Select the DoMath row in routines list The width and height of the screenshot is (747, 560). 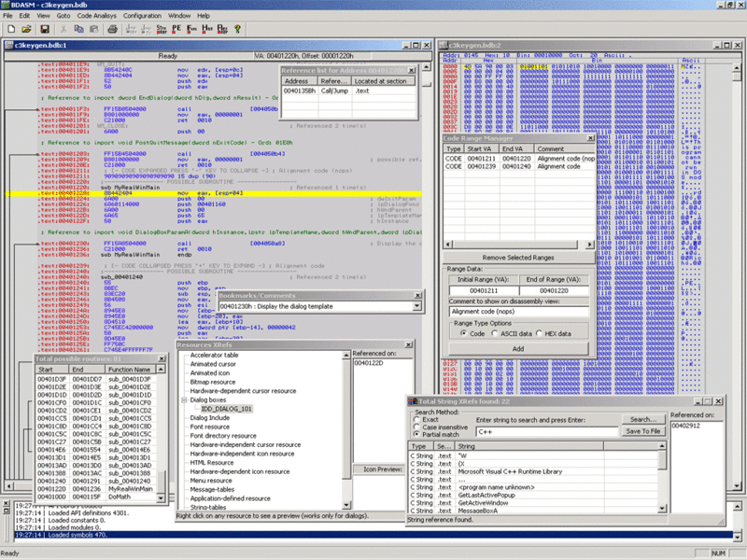[97, 497]
